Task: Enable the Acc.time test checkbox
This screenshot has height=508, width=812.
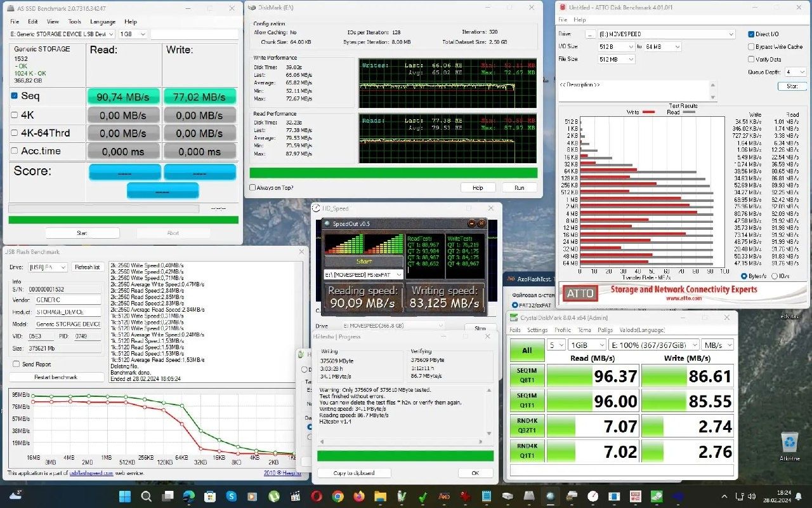Action: [15, 151]
